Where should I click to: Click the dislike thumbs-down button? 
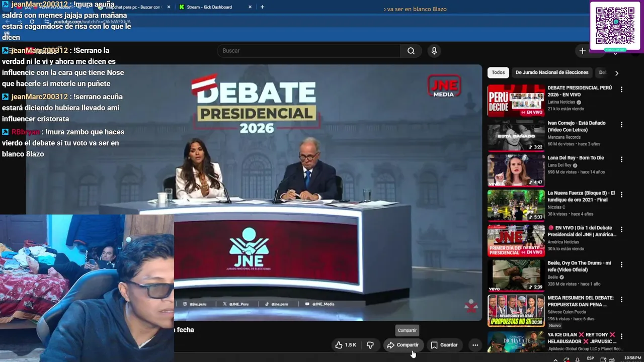coord(370,345)
